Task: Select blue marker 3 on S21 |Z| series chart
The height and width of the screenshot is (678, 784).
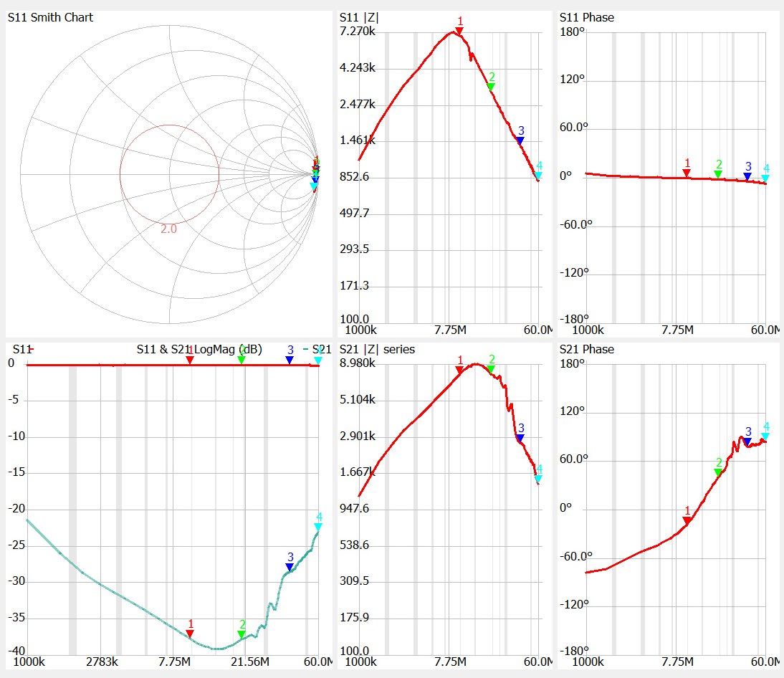Action: (520, 437)
